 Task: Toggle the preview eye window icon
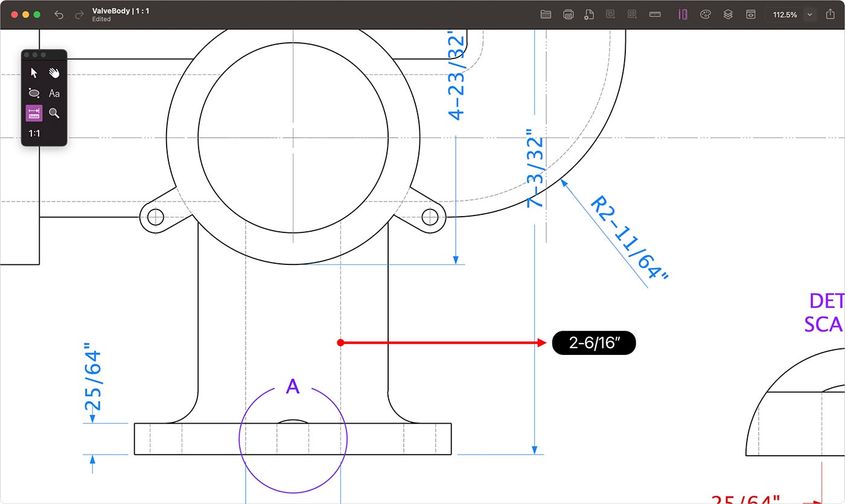click(750, 14)
